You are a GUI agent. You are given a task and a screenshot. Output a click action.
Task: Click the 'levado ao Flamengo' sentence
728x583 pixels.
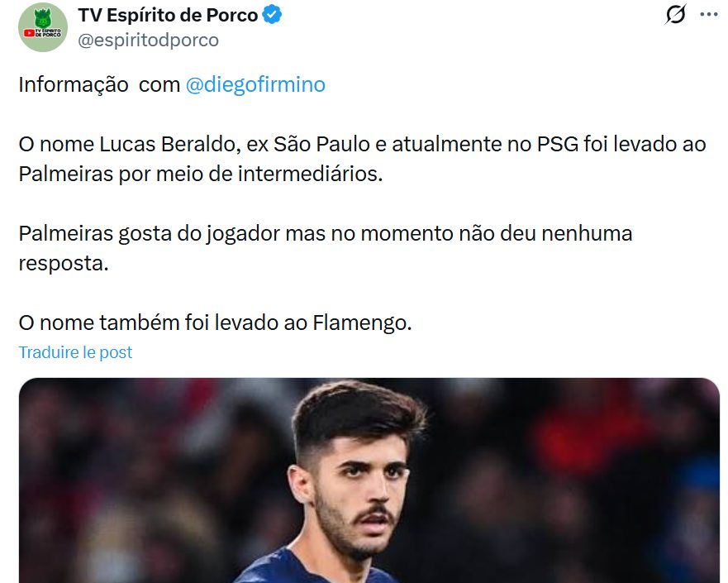[x=215, y=323]
